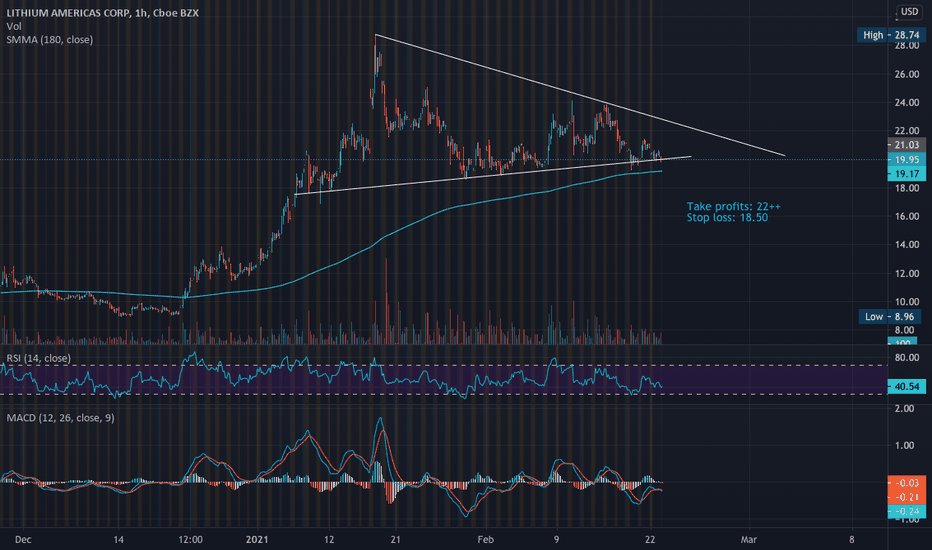Select the Vol indicator label
Viewport: 932px width, 550px height.
(14, 26)
